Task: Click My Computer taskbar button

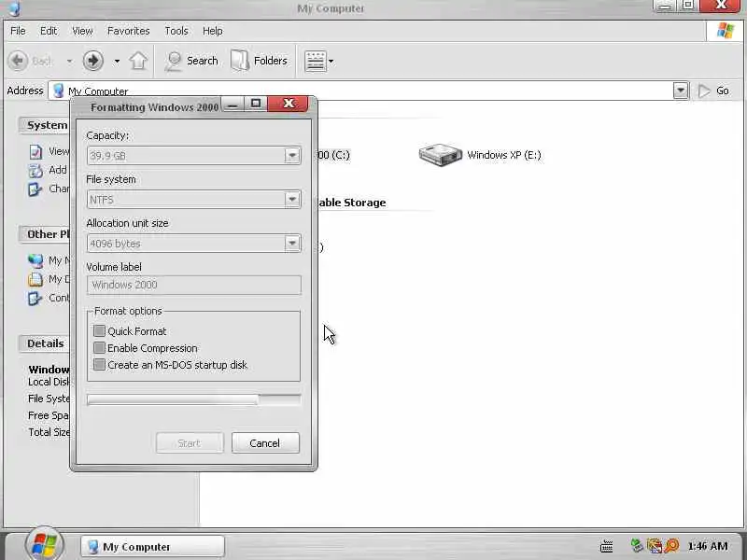Action: pyautogui.click(x=152, y=547)
